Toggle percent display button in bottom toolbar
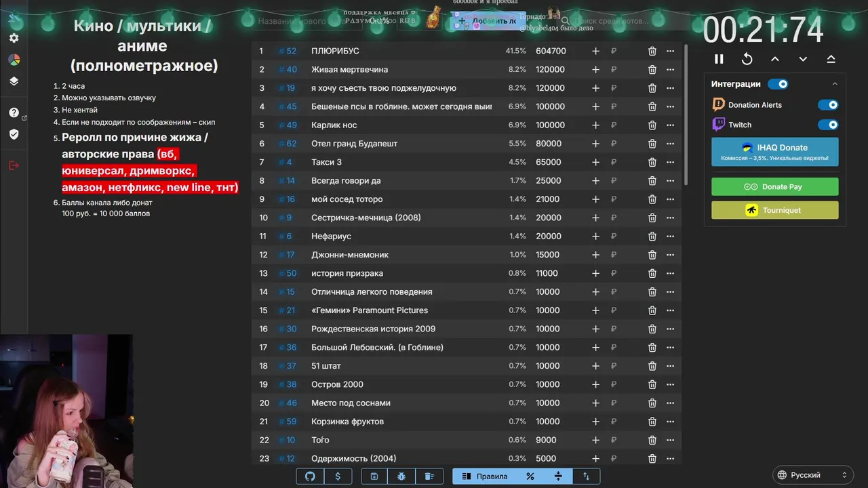Screen dimensions: 868x488 click(530, 476)
